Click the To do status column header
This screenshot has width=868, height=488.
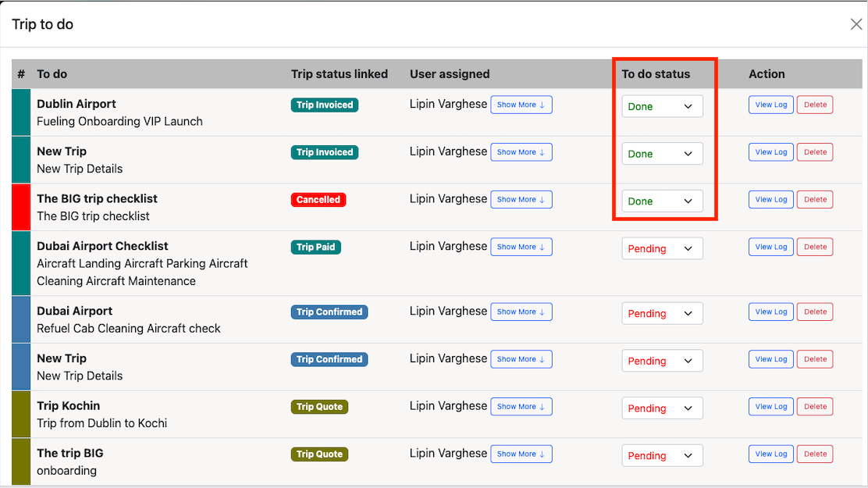656,74
